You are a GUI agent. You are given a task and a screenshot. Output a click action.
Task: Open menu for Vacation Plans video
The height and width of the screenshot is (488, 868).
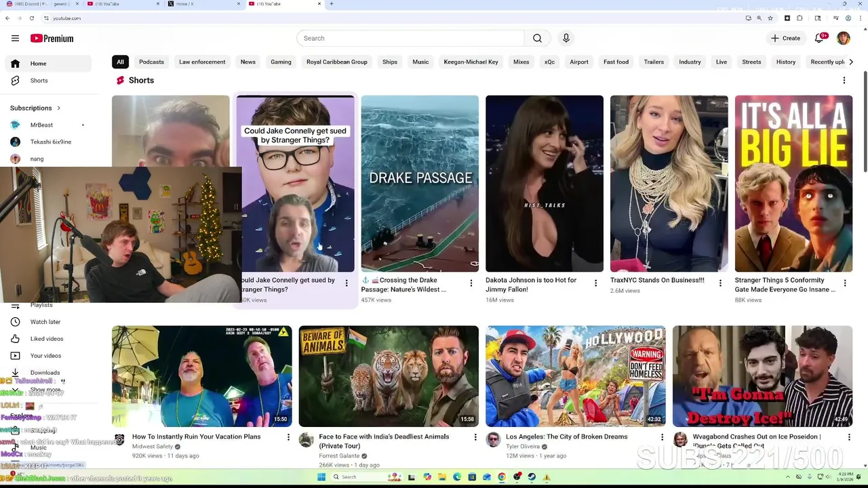[x=288, y=438]
